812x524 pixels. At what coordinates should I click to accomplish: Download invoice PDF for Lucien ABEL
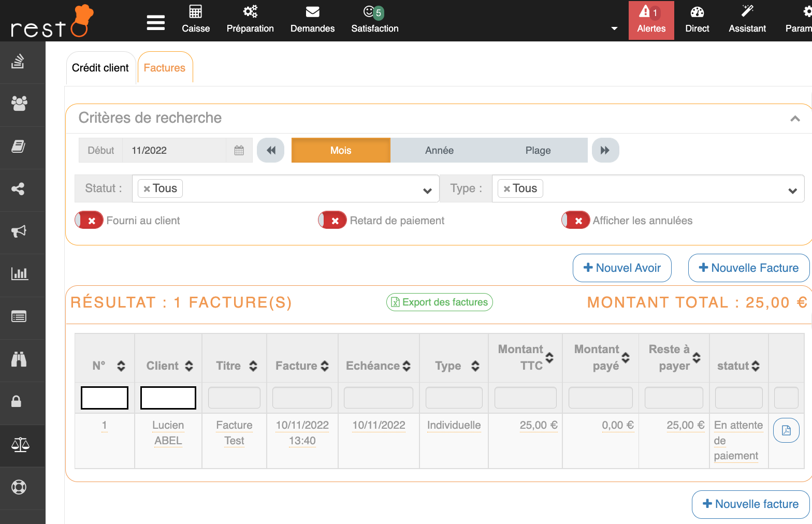point(786,430)
